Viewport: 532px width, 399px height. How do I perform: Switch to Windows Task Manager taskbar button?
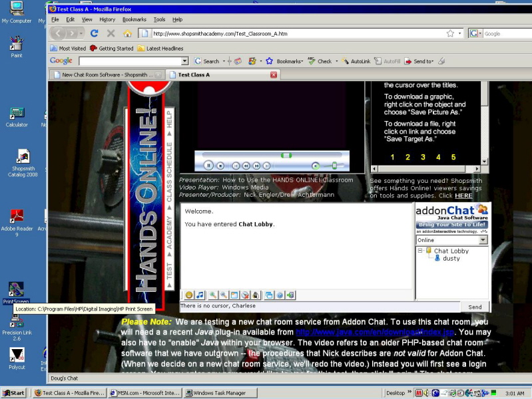pyautogui.click(x=220, y=393)
